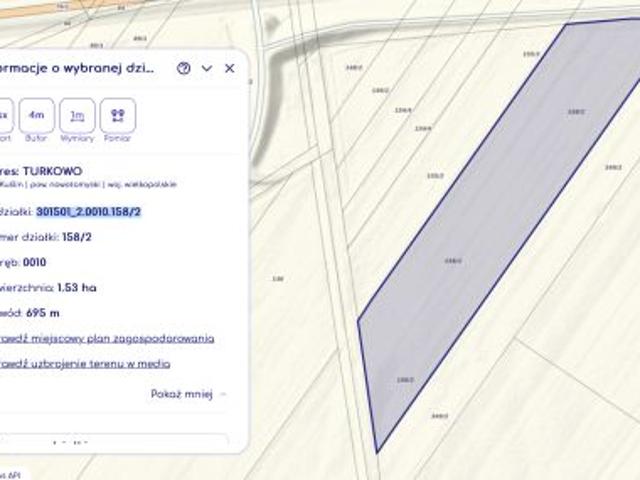Click the highlighted parcel ID 301501_2.0010.158/2
Viewport: 640px width, 480px height.
click(88, 212)
